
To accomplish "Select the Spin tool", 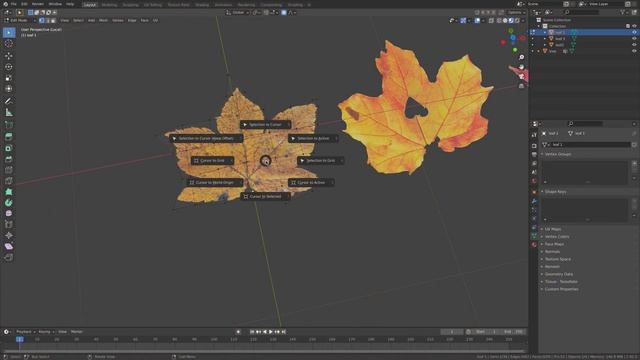I will (9, 203).
